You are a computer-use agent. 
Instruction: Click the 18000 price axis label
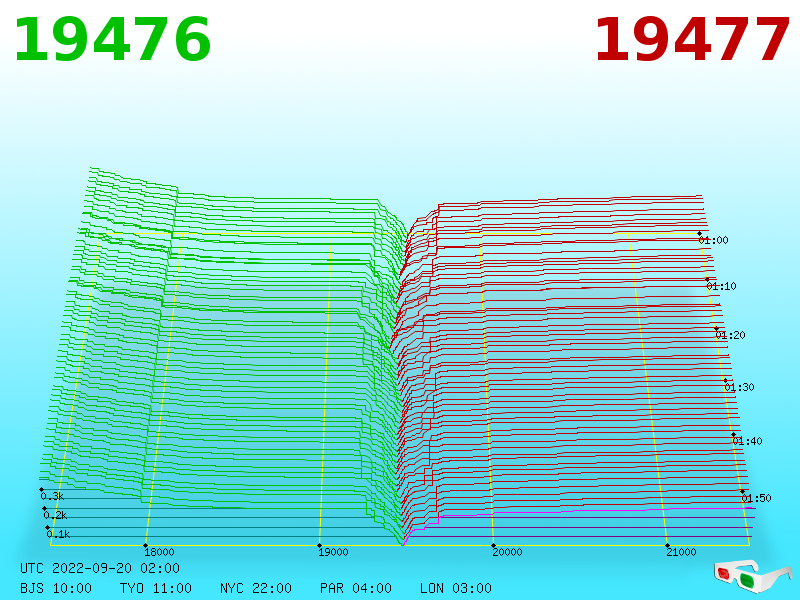[x=159, y=552]
